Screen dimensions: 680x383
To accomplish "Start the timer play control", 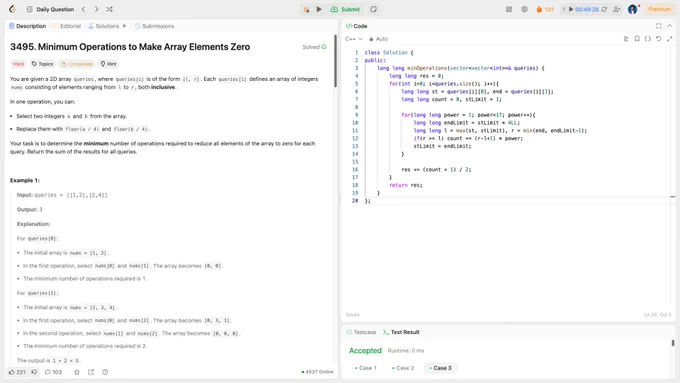I will click(571, 9).
